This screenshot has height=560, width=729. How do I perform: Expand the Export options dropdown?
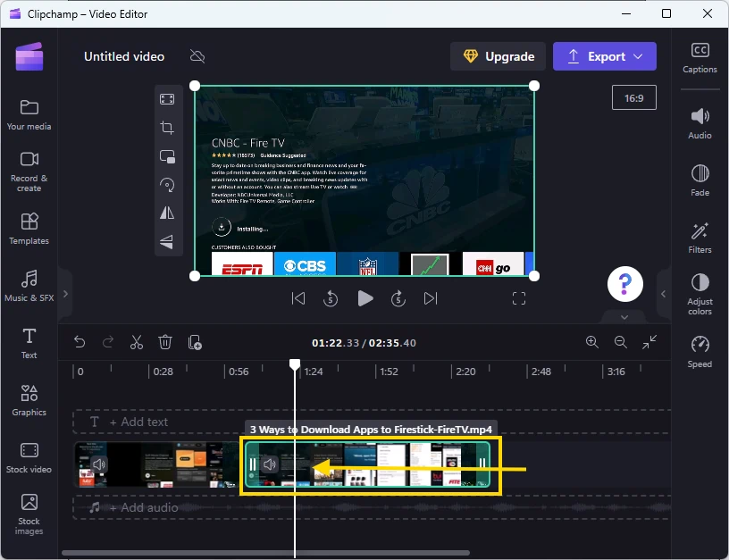pyautogui.click(x=639, y=56)
